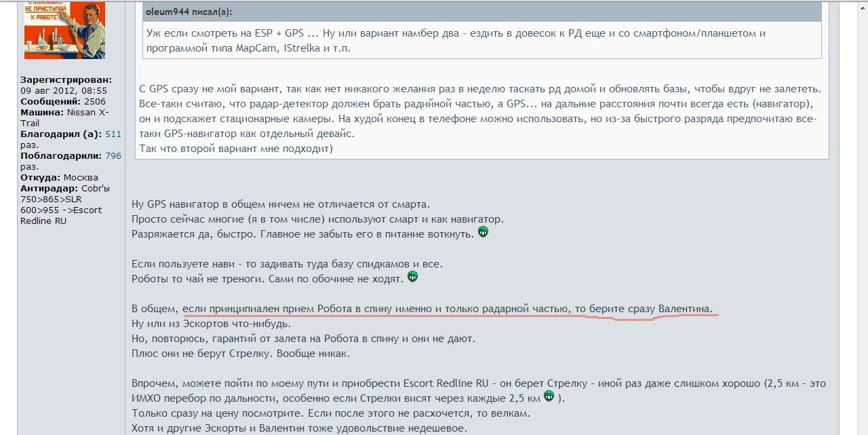
Task: Click the line "Ну или из Эскортов что-нибудь"
Action: click(x=211, y=324)
